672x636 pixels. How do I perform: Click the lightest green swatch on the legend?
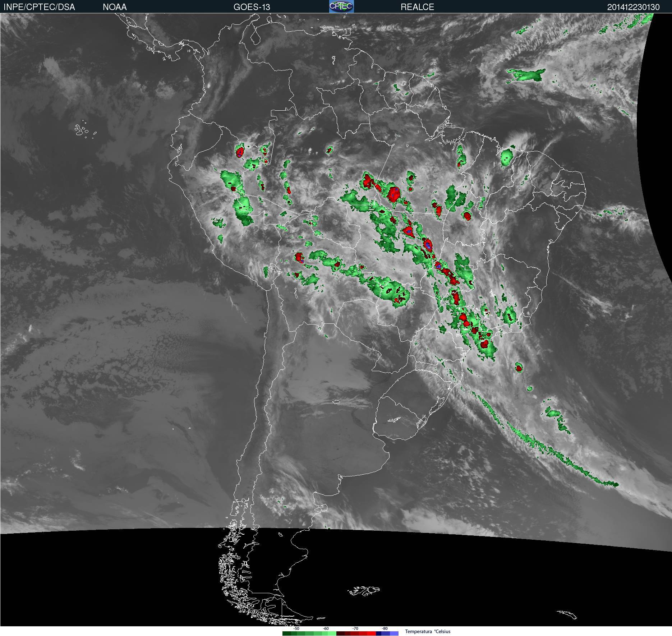(332, 633)
